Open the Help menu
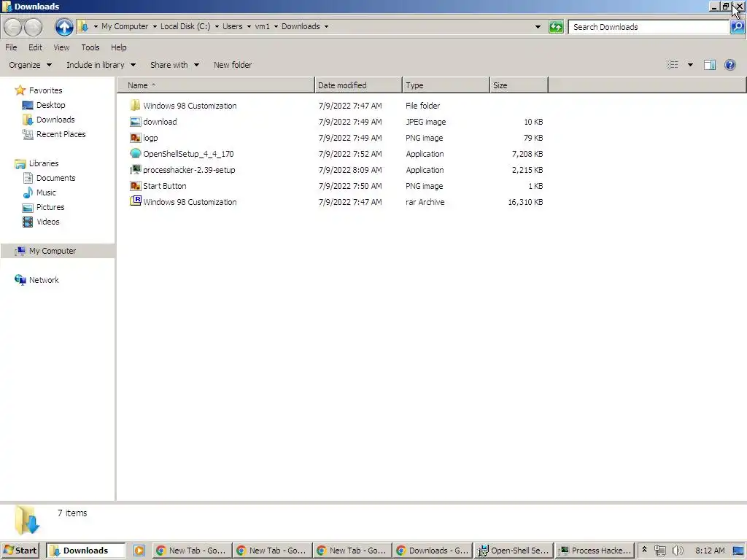Screen dimensions: 747x560 click(119, 47)
